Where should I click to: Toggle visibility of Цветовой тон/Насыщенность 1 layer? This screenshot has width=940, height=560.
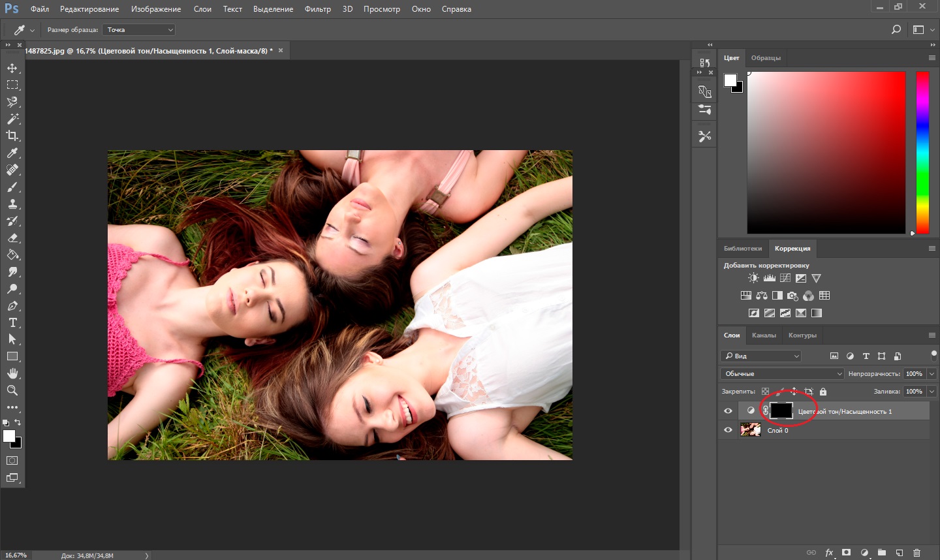pos(728,411)
